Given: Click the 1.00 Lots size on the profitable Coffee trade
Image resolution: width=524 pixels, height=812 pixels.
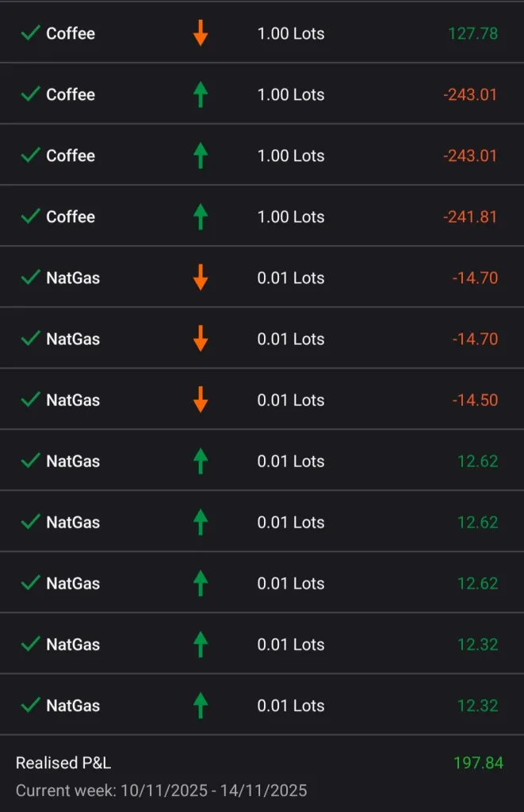Looking at the screenshot, I should pos(291,33).
